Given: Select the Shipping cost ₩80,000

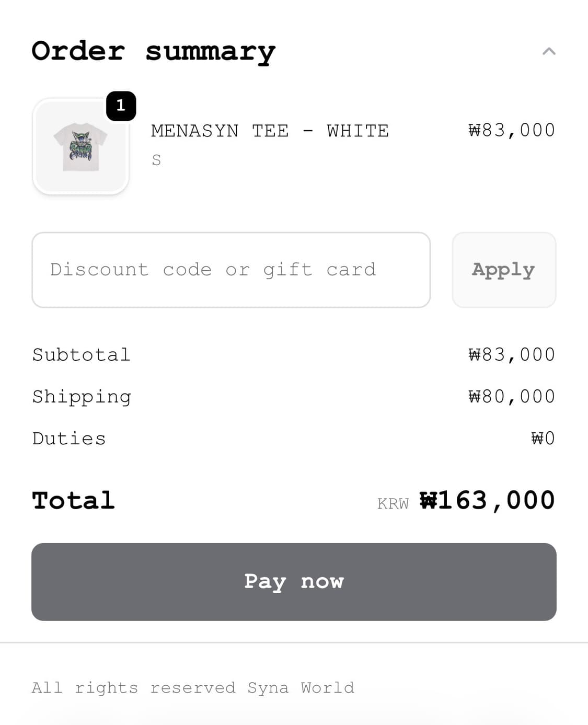Looking at the screenshot, I should 511,397.
